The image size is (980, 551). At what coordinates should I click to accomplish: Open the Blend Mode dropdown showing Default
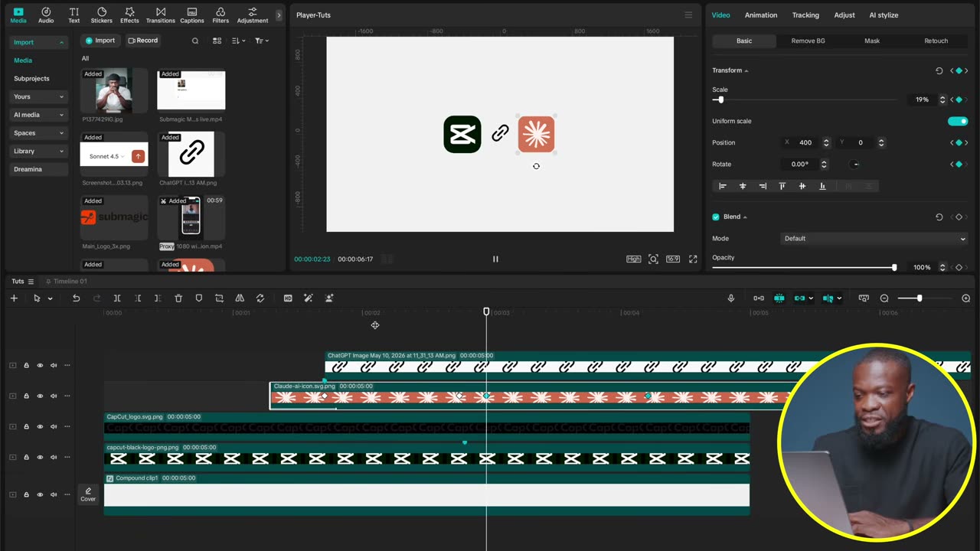(874, 239)
